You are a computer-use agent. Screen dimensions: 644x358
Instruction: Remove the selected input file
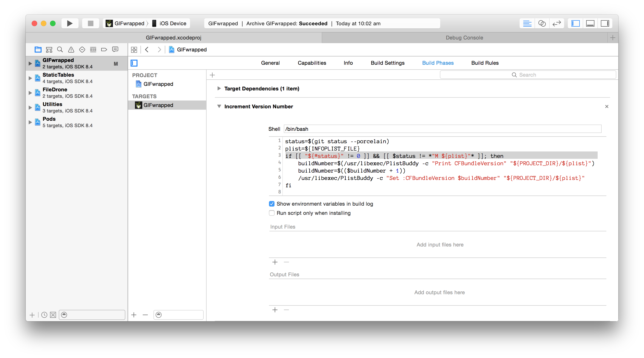click(286, 262)
